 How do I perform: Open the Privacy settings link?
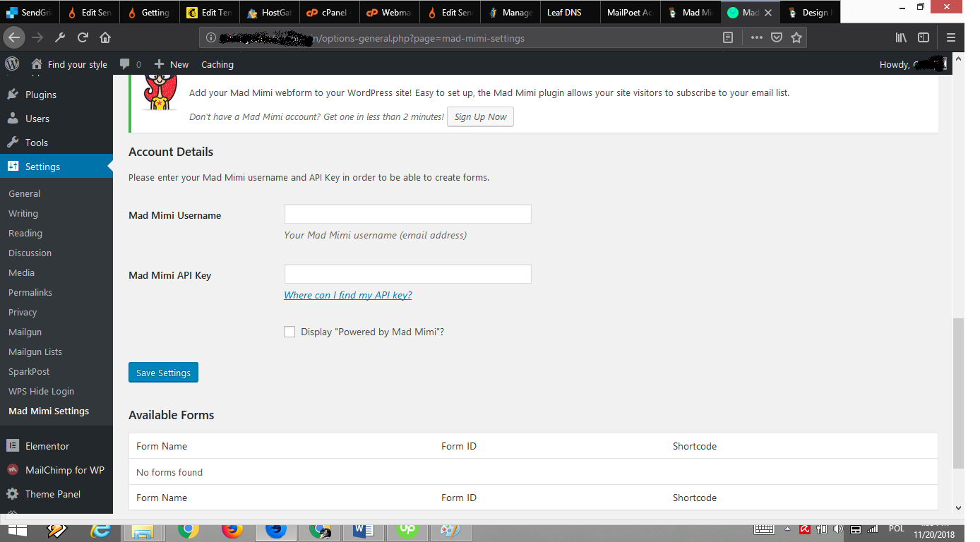23,312
